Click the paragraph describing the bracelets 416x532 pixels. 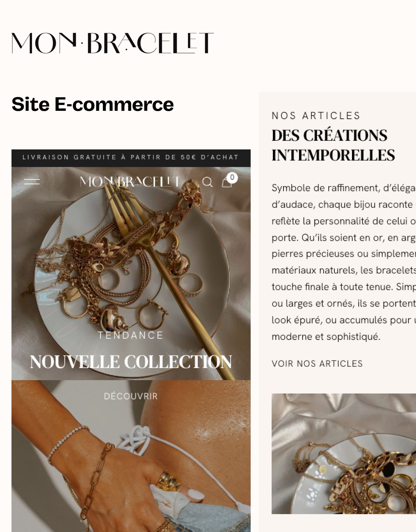coord(344,262)
